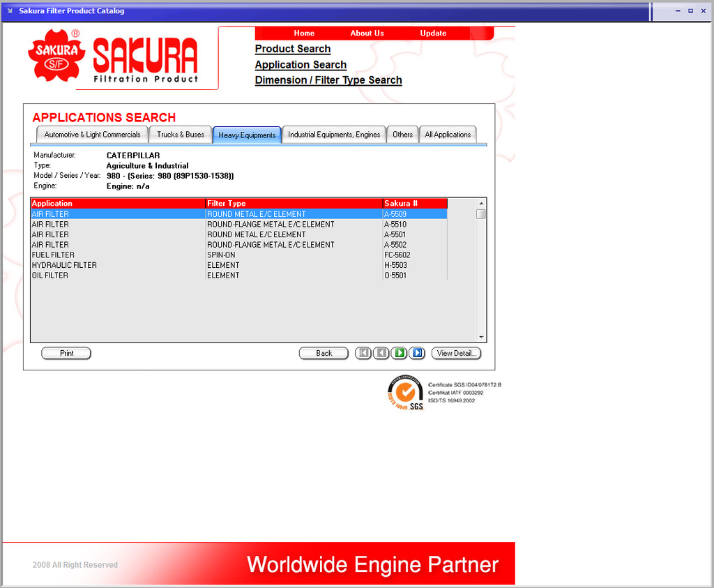The image size is (714, 588).
Task: Sort by Filter Type column header
Action: pos(294,204)
